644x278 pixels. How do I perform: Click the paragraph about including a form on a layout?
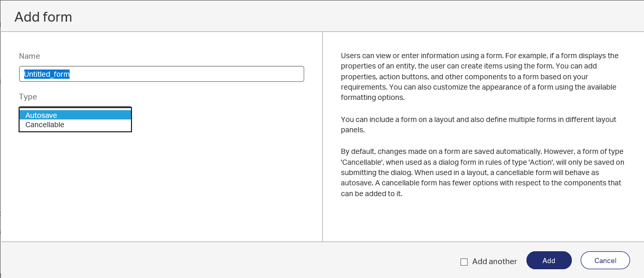[x=478, y=125]
